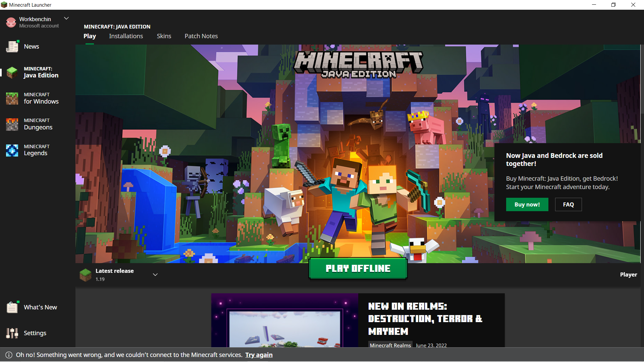Open the Realms news article thumbnail
Screen dimensions: 644x362
pyautogui.click(x=284, y=321)
